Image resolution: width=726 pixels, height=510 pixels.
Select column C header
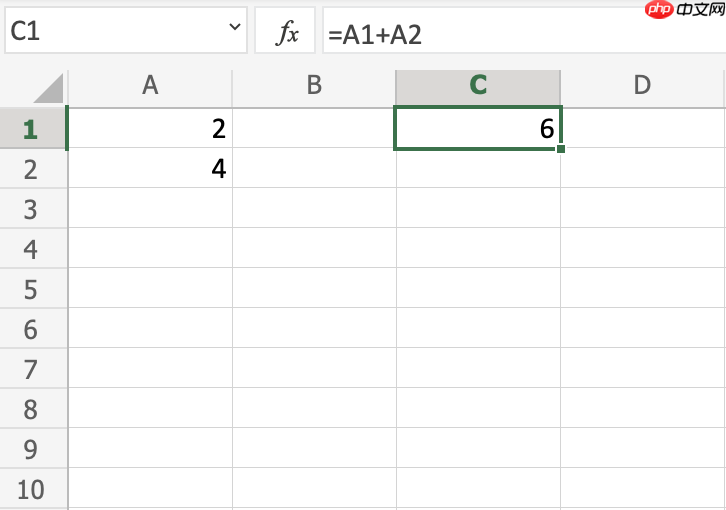pyautogui.click(x=478, y=86)
